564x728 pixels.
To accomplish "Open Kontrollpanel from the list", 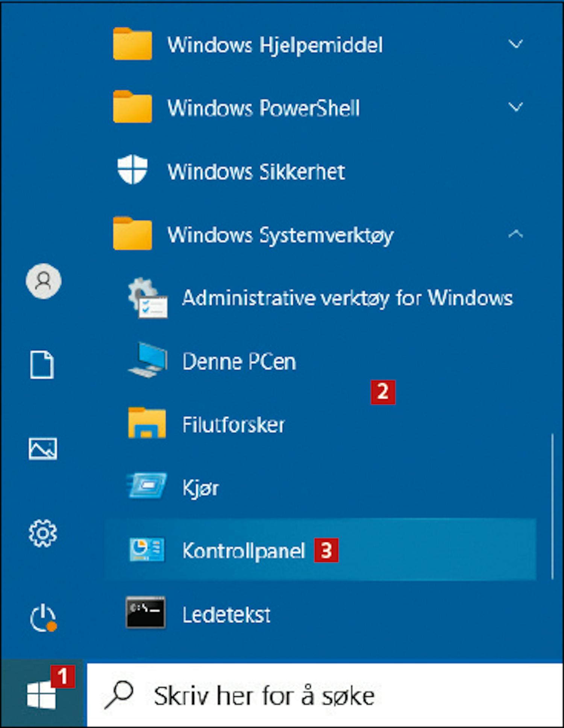I will (x=320, y=550).
